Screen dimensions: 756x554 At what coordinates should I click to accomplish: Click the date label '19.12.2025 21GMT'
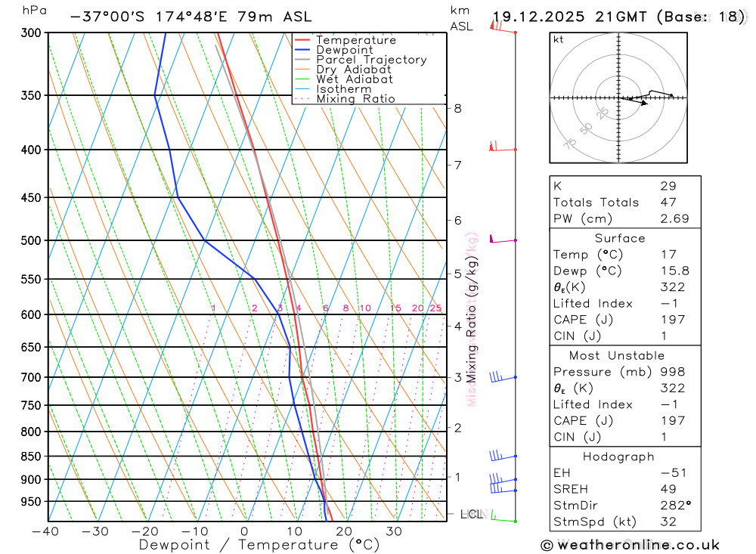pos(569,17)
